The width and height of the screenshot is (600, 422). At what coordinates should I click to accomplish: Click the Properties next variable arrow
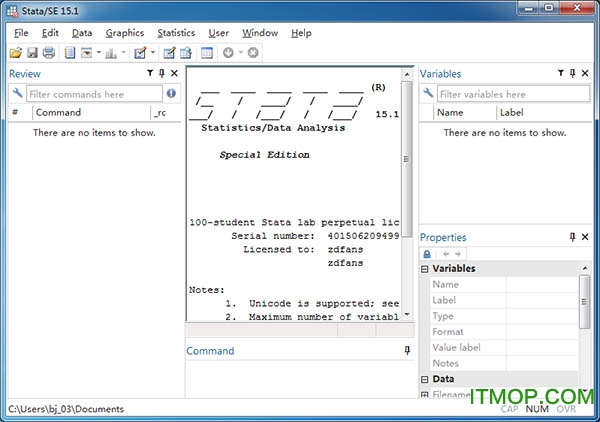pyautogui.click(x=458, y=254)
